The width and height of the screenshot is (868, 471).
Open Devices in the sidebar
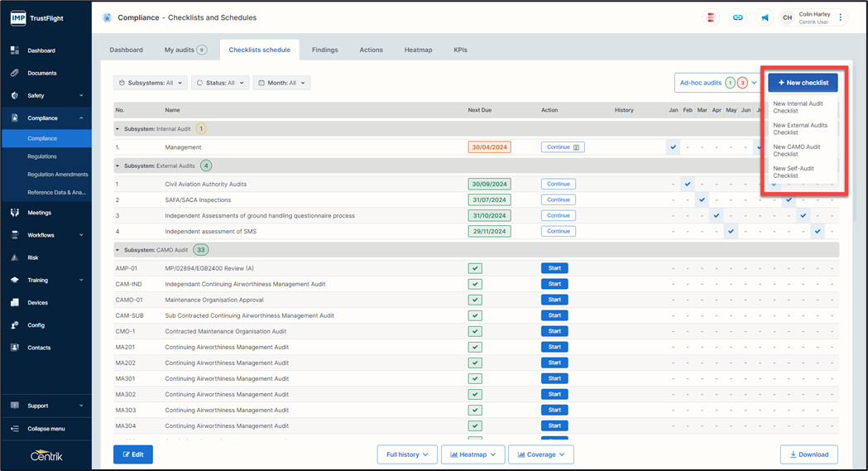click(x=37, y=303)
